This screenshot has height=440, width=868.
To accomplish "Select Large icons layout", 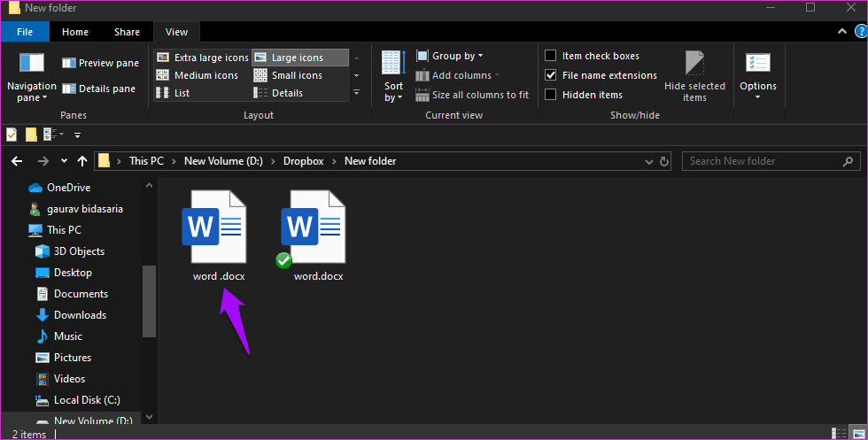I will [300, 58].
